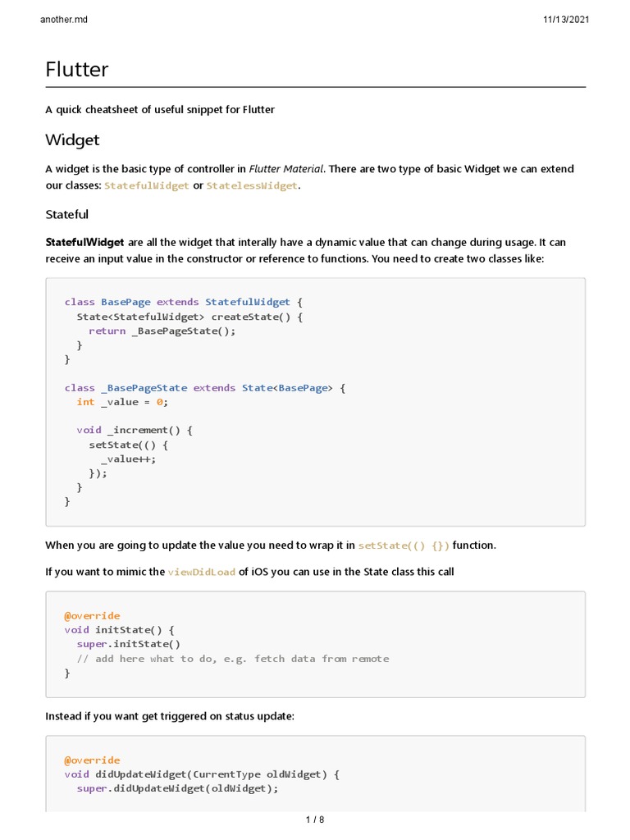The image size is (630, 840).
Task: Click the "// add here what to do" comment
Action: (x=233, y=659)
